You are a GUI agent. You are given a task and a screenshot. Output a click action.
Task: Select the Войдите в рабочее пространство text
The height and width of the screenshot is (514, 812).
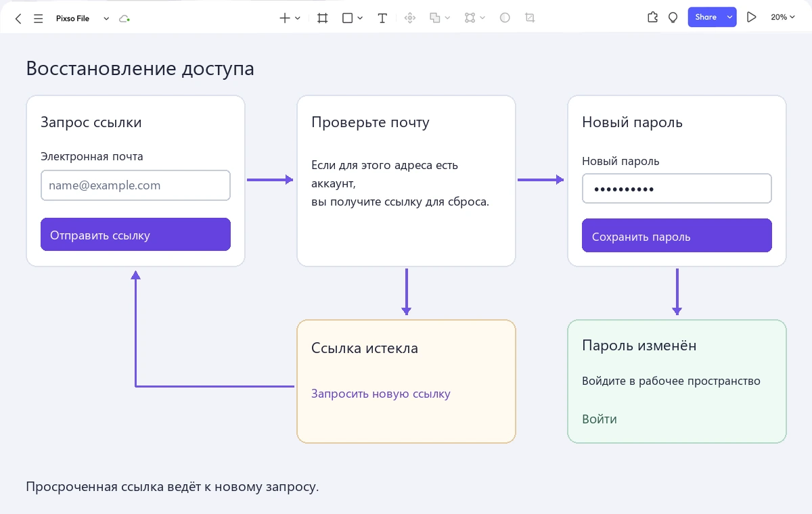(671, 381)
